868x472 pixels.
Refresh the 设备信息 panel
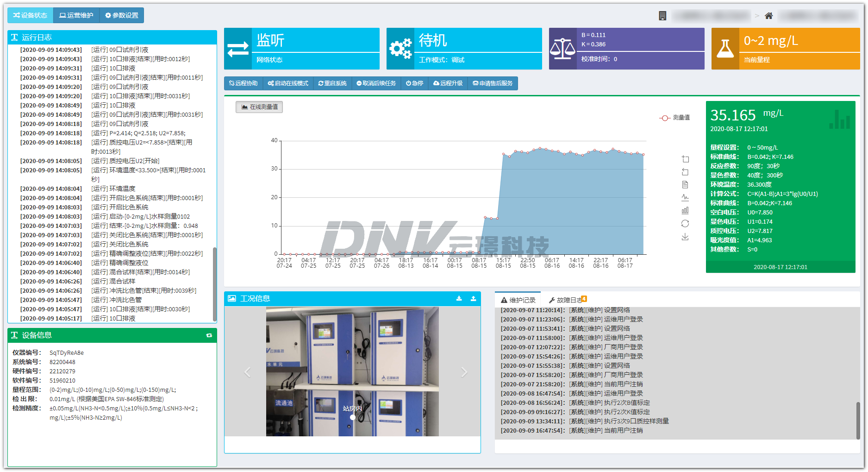click(209, 335)
